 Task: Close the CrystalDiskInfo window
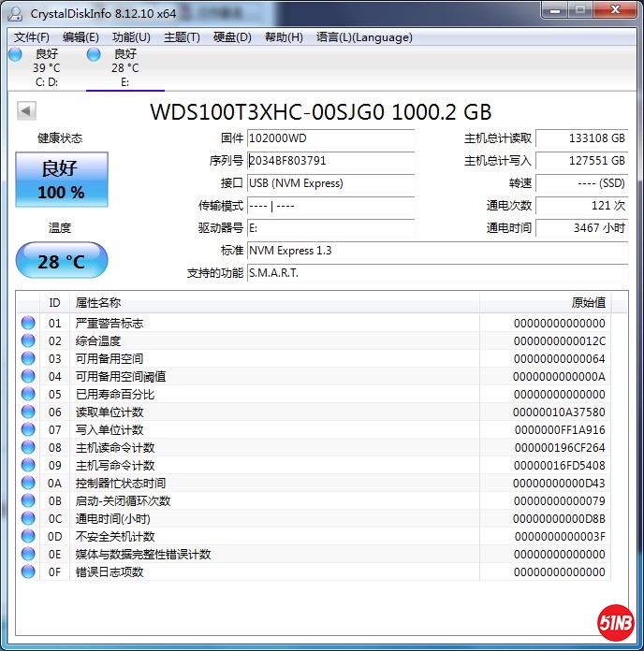click(x=615, y=10)
